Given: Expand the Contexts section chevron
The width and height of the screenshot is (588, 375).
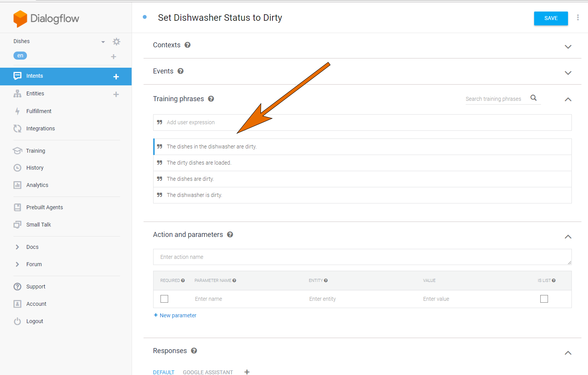Looking at the screenshot, I should pos(568,47).
